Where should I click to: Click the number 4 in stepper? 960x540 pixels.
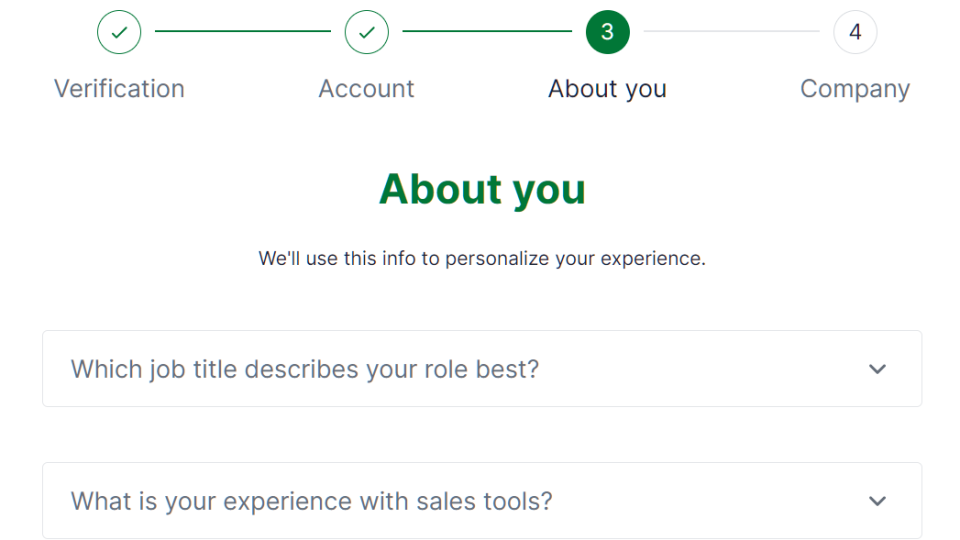[x=855, y=32]
